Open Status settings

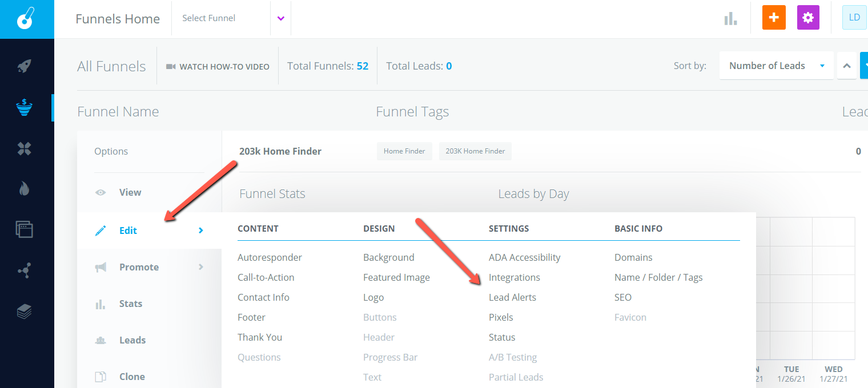pos(502,337)
